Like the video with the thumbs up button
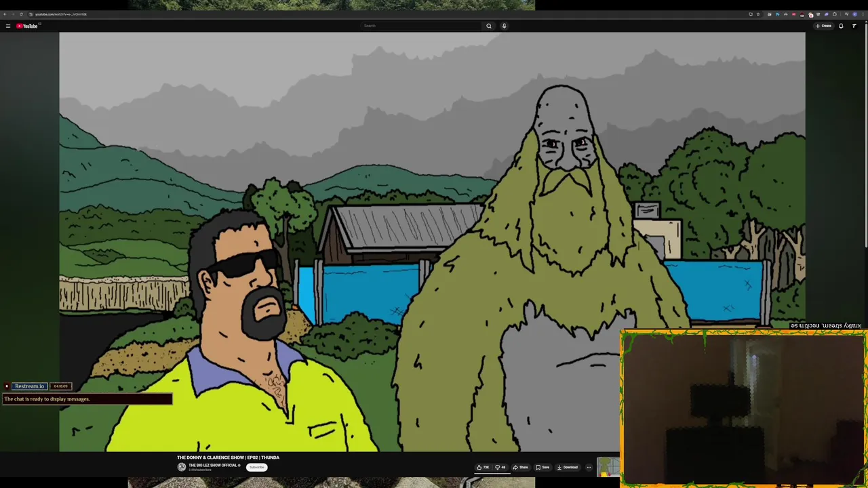This screenshot has width=868, height=488. tap(483, 467)
